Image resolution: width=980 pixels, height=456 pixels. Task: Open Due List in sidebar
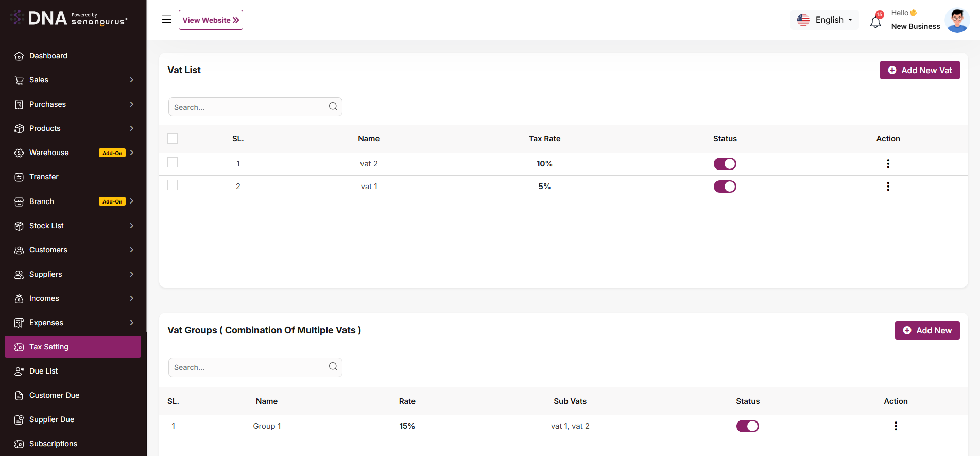tap(44, 371)
